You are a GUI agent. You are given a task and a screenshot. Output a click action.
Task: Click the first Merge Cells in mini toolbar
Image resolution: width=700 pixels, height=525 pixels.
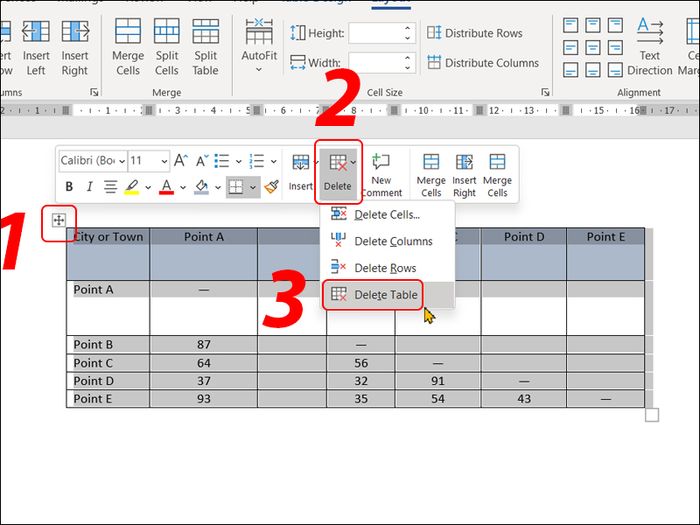(431, 175)
